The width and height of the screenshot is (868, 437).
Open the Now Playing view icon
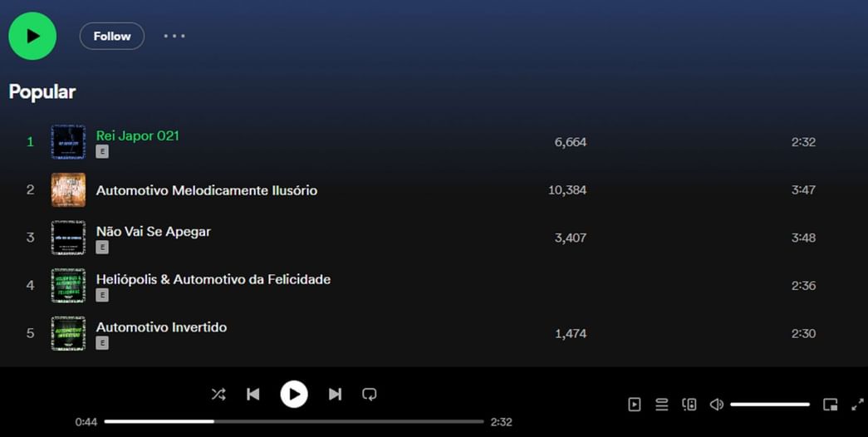pyautogui.click(x=635, y=405)
